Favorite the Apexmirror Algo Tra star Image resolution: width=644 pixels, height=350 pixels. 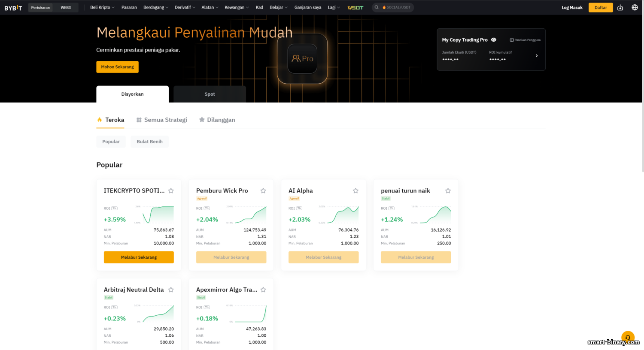pyautogui.click(x=263, y=290)
